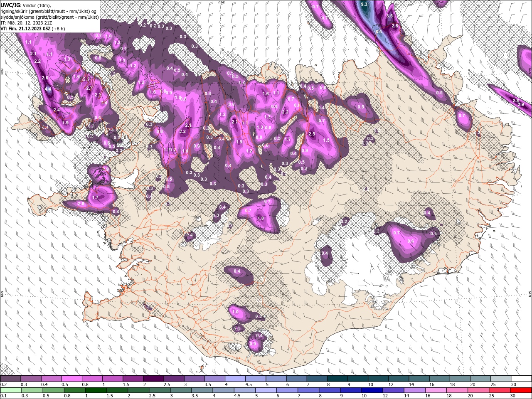Image resolution: width=532 pixels, height=399 pixels.
Task: Click the '15W' longitude label
Action: point(440,2)
